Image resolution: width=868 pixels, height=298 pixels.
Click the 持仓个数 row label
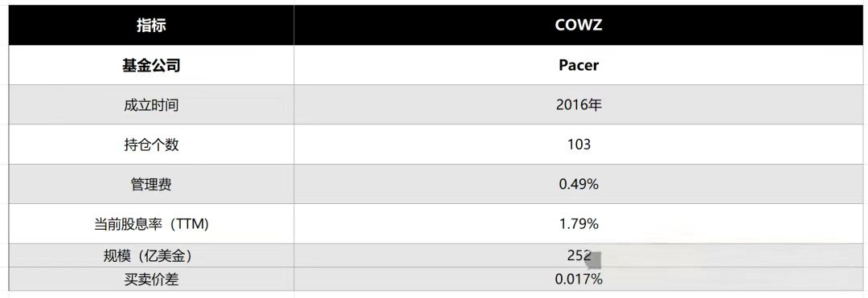coord(151,145)
